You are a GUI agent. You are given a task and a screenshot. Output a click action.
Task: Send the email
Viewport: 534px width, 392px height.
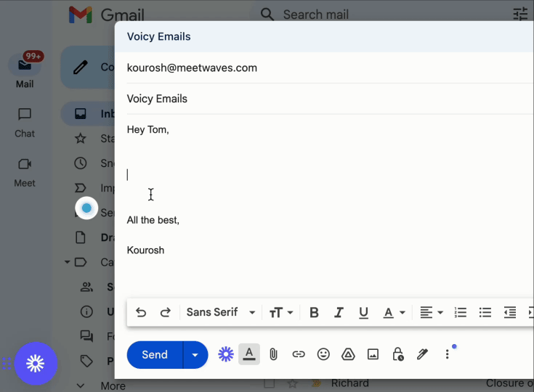[155, 354]
